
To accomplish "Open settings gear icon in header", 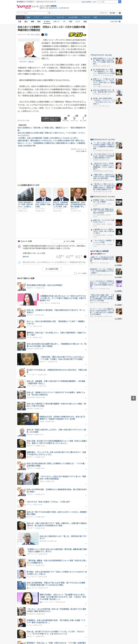I will (120, 13).
